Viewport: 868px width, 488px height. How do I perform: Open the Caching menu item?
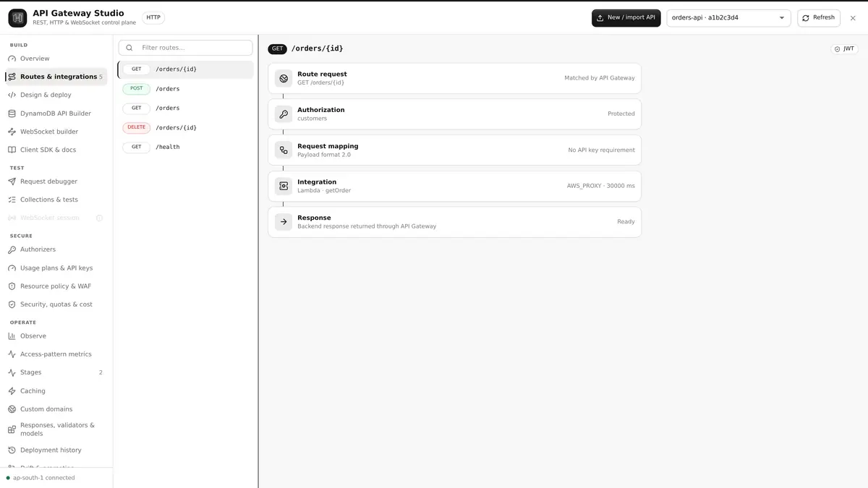point(56,391)
